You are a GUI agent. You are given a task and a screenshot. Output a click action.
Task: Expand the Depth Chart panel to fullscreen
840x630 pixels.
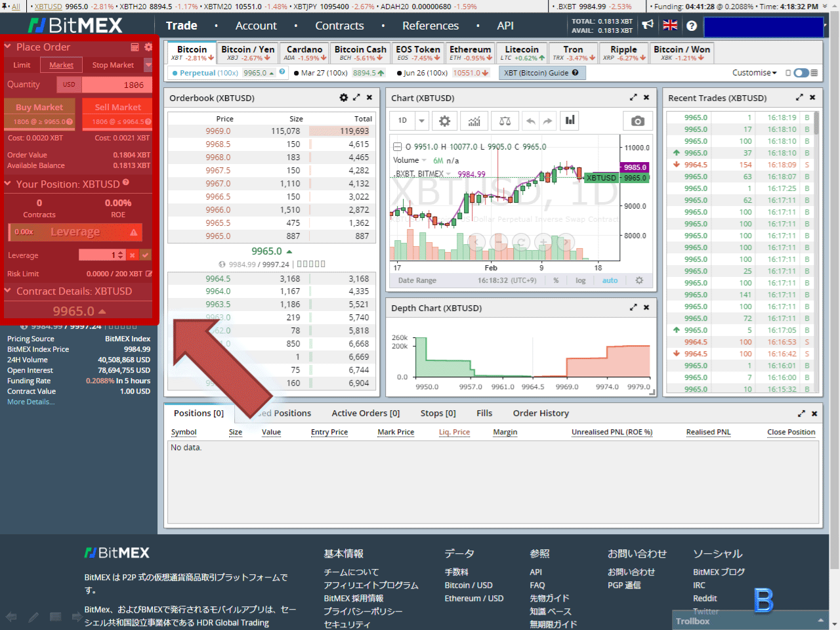pos(633,307)
